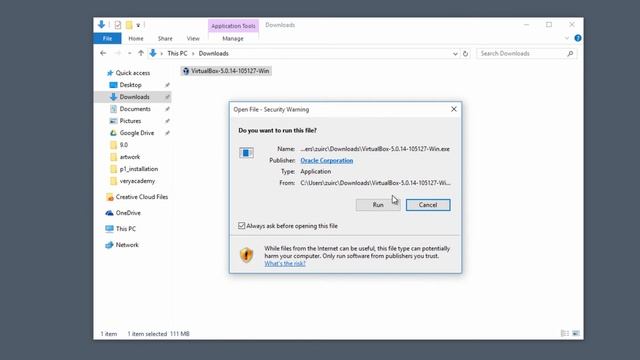
Task: Click the Properties quick access toolbar icon
Action: pyautogui.click(x=118, y=25)
